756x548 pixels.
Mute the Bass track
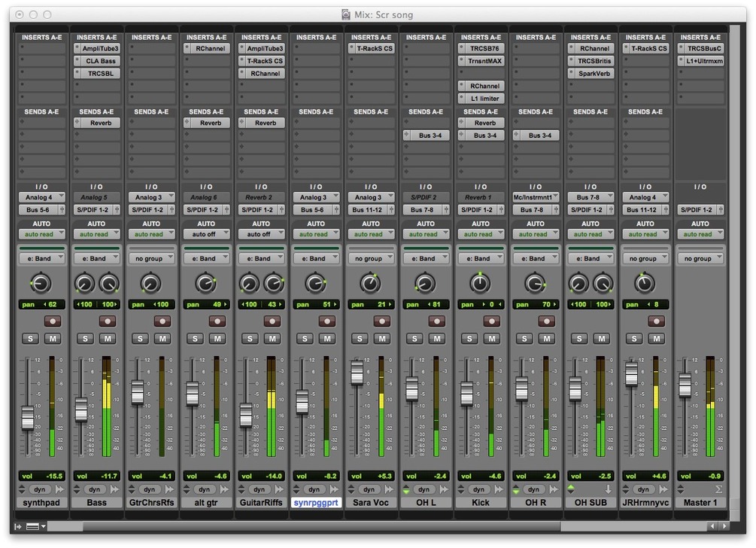pyautogui.click(x=108, y=339)
